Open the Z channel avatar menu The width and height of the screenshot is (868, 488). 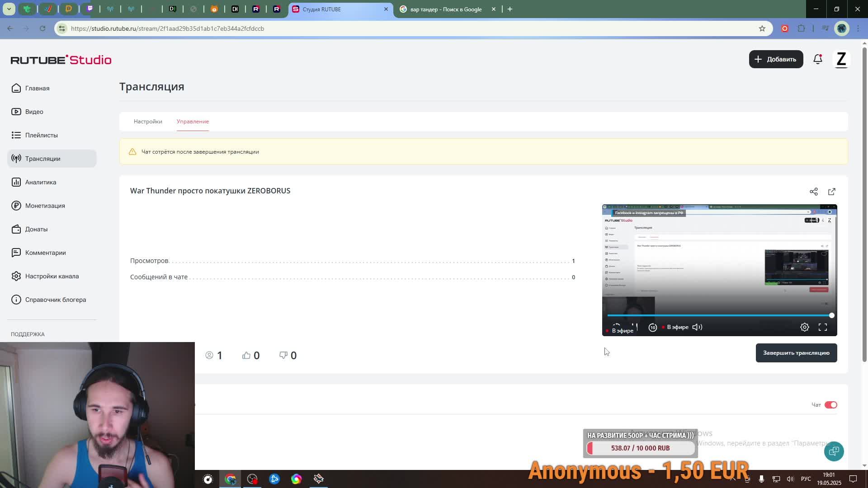tap(841, 59)
